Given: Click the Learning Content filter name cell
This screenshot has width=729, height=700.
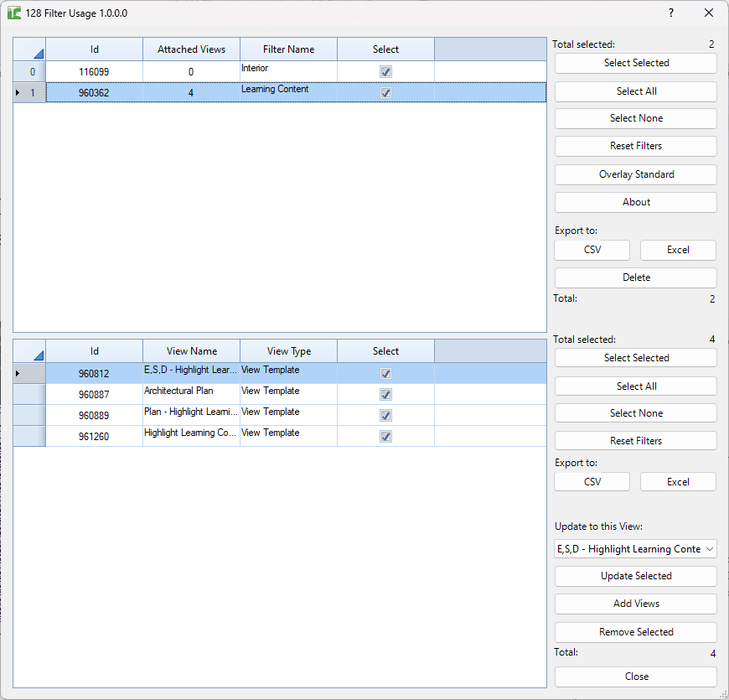Looking at the screenshot, I should tap(289, 92).
